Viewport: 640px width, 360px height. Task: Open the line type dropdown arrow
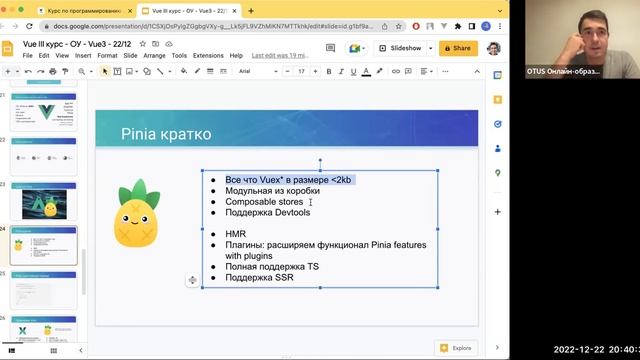click(x=169, y=71)
